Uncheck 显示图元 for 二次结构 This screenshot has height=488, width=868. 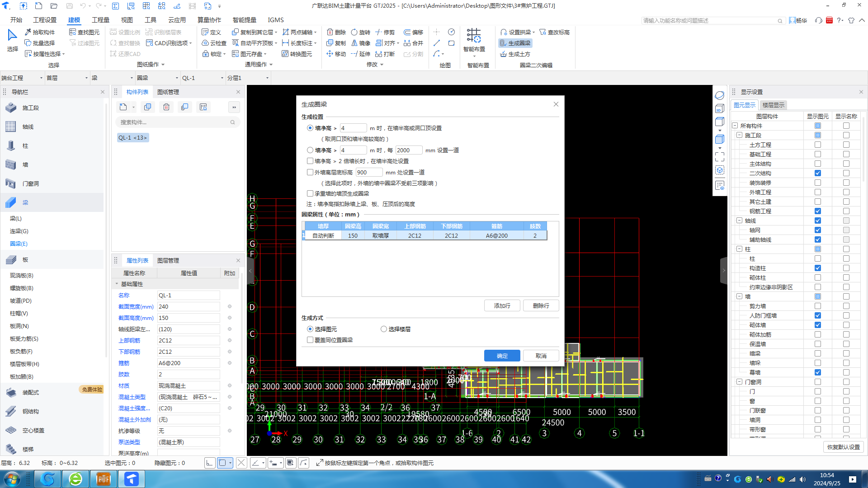click(817, 173)
